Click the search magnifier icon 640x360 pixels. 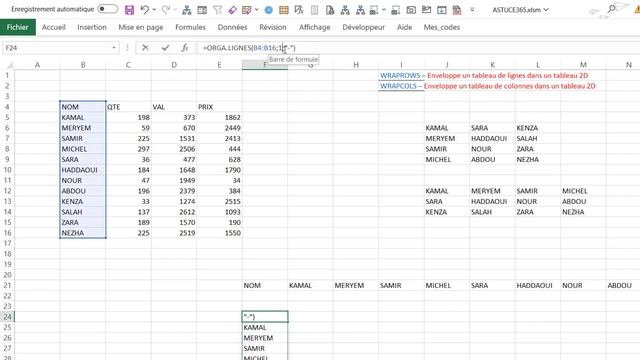(611, 9)
